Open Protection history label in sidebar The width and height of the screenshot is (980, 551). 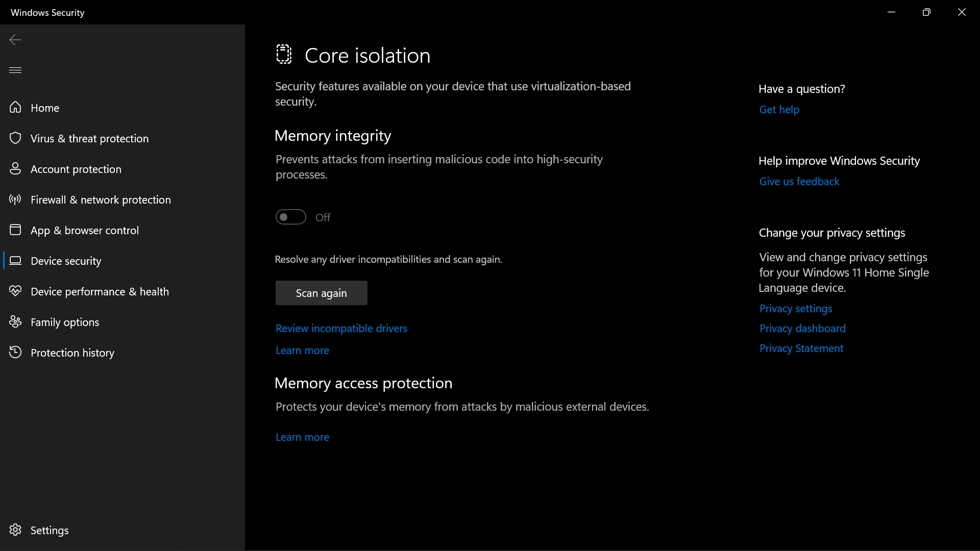click(x=72, y=353)
